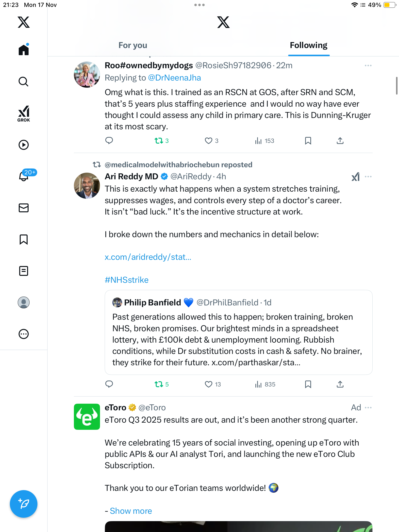Image resolution: width=399 pixels, height=532 pixels.
Task: Open Messages inbox in sidebar
Action: click(24, 208)
